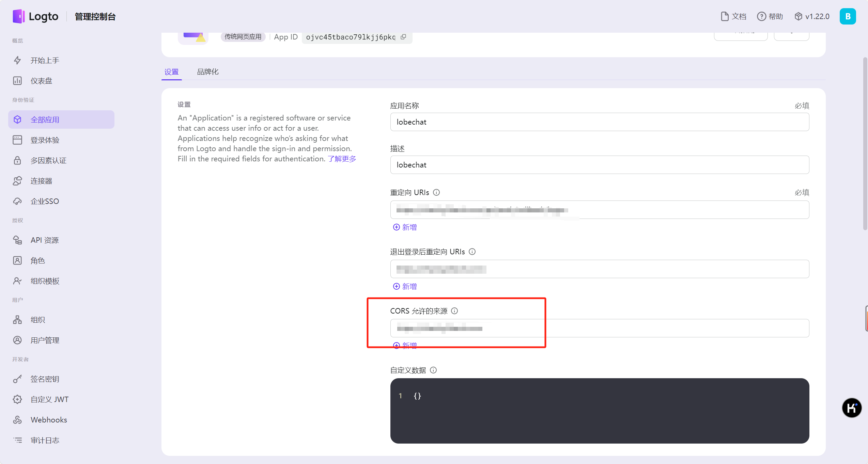Image resolution: width=868 pixels, height=464 pixels.
Task: Open the 帮助 help link
Action: tap(770, 16)
